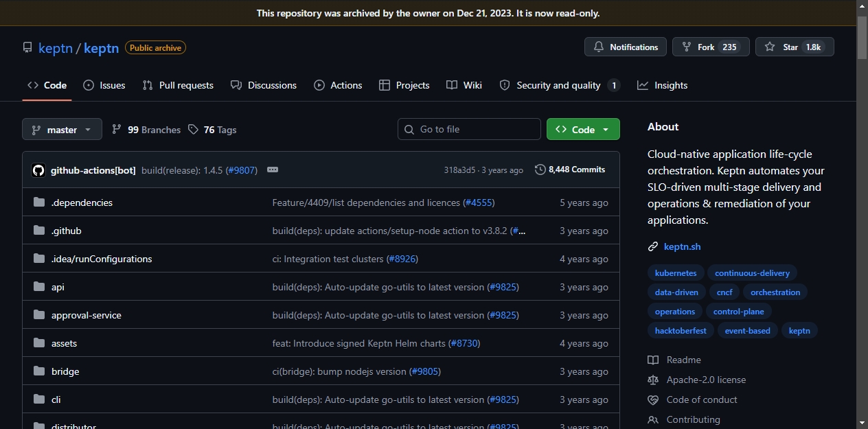Click the github-actions[bot] avatar icon

tap(38, 170)
